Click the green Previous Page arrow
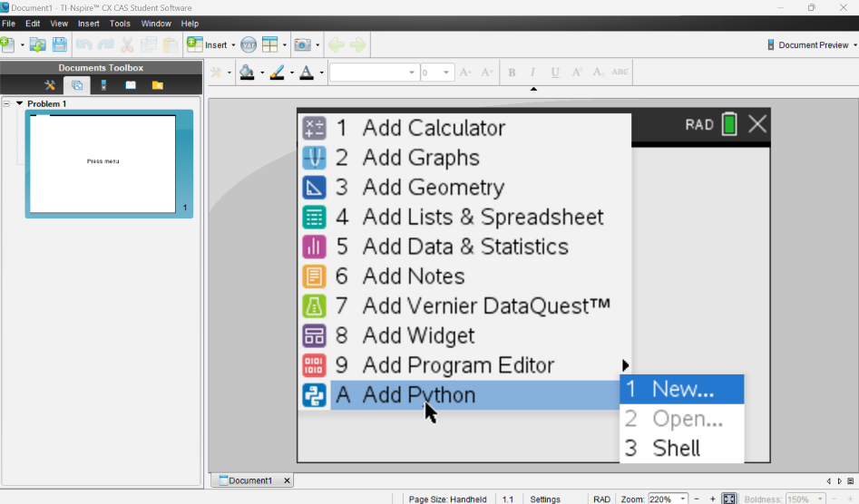The image size is (859, 504). (337, 45)
